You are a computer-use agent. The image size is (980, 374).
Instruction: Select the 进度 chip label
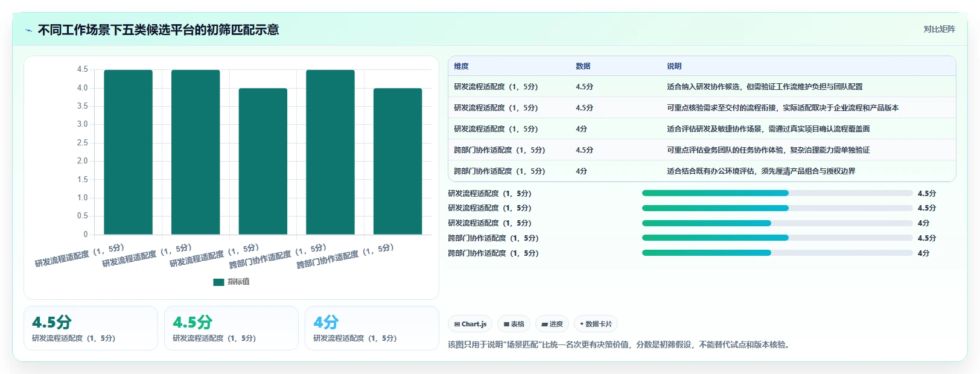pyautogui.click(x=556, y=324)
